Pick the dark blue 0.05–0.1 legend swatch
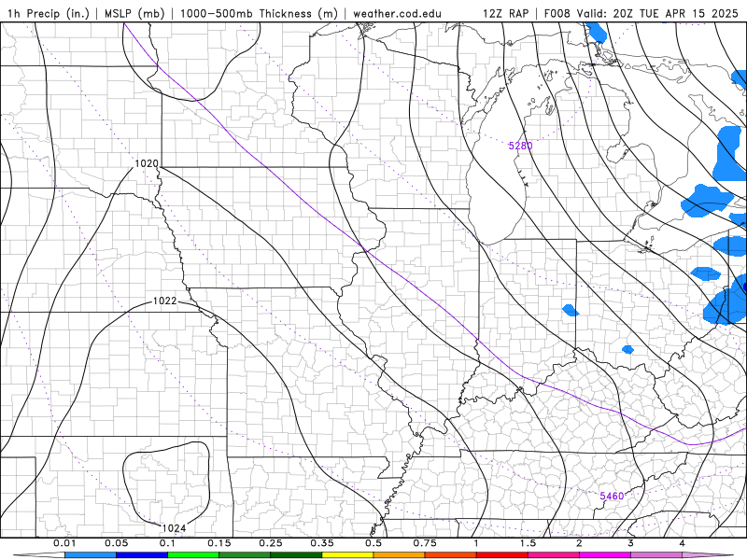The image size is (747, 560). pyautogui.click(x=142, y=555)
